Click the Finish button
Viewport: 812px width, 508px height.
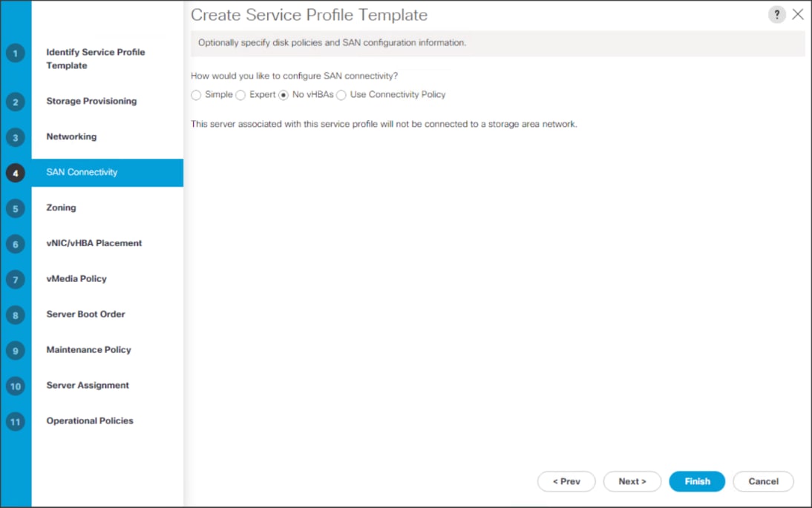pos(696,481)
